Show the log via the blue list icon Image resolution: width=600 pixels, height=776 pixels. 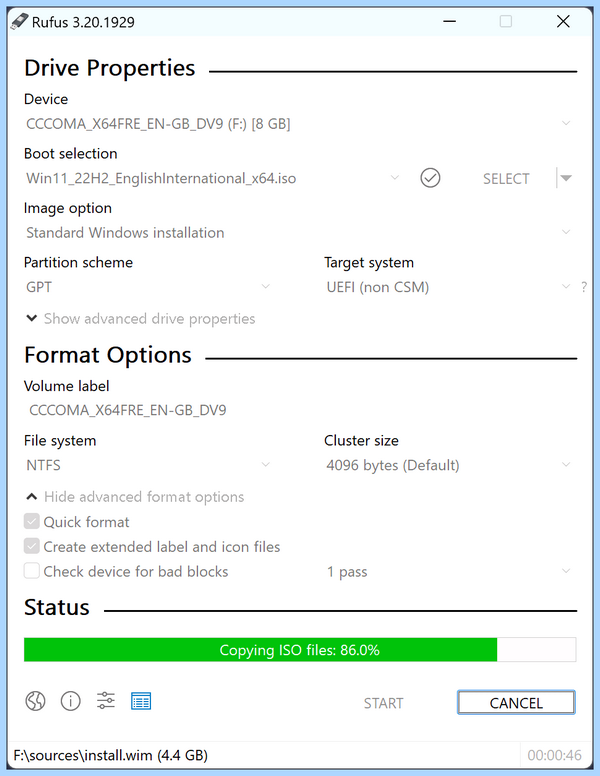(x=141, y=701)
